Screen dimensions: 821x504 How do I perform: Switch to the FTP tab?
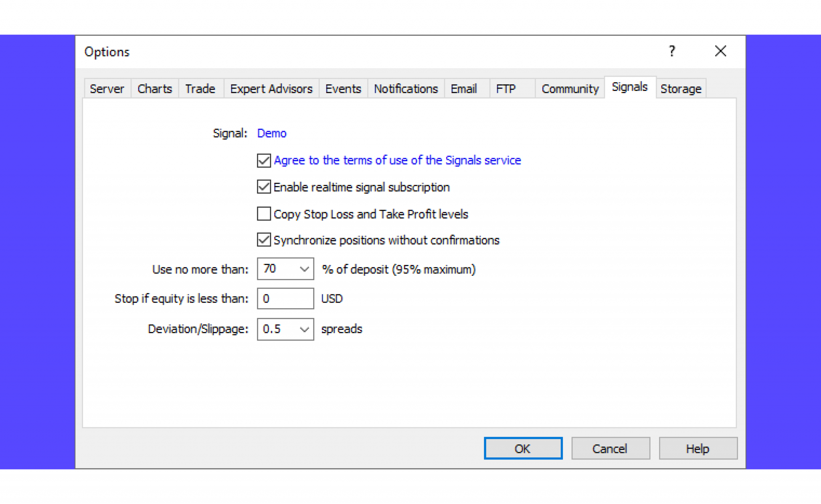506,89
